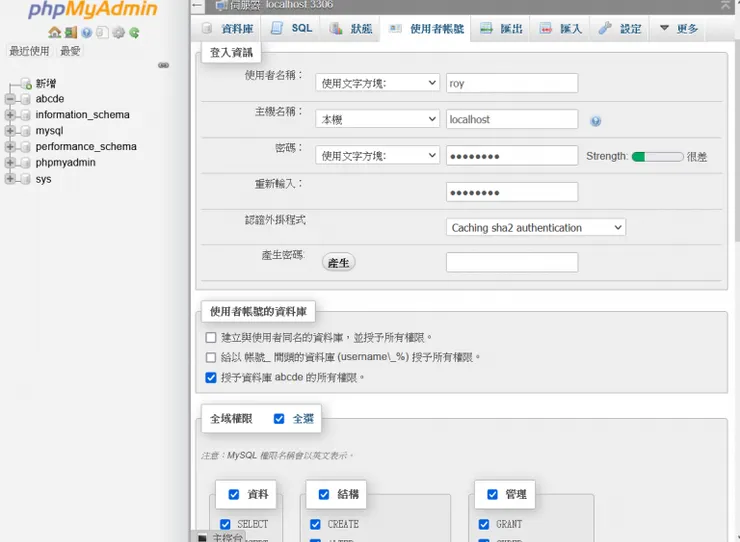This screenshot has height=542, width=740.
Task: Click the phpMyAdmin logo
Action: [x=93, y=9]
